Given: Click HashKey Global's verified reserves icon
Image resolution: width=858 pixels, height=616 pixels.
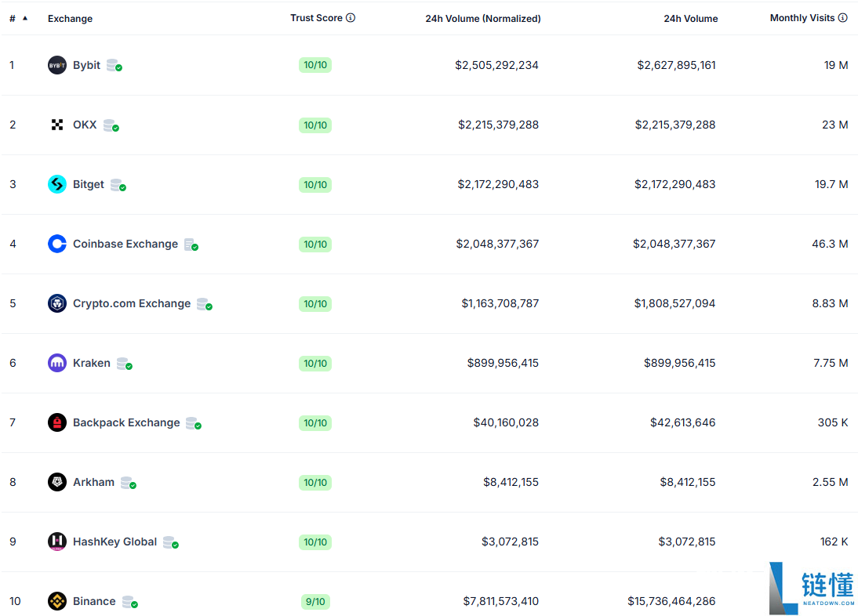Looking at the screenshot, I should (x=171, y=542).
